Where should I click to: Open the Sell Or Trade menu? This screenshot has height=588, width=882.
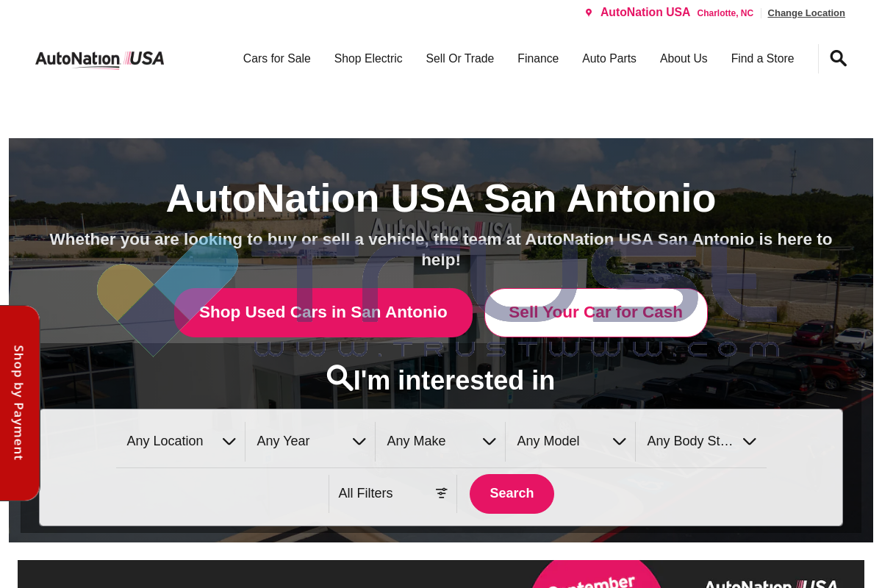click(460, 59)
